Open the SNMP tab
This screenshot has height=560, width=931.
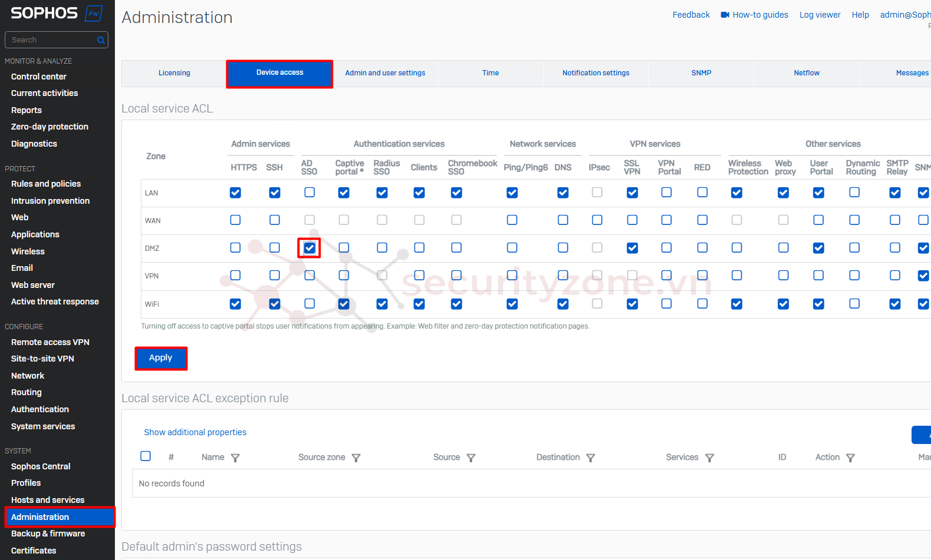[x=701, y=73]
